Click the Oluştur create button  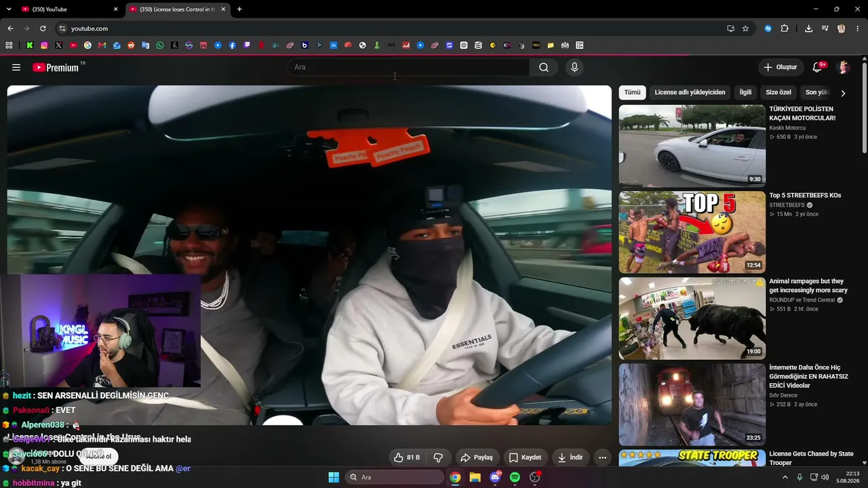click(x=781, y=67)
